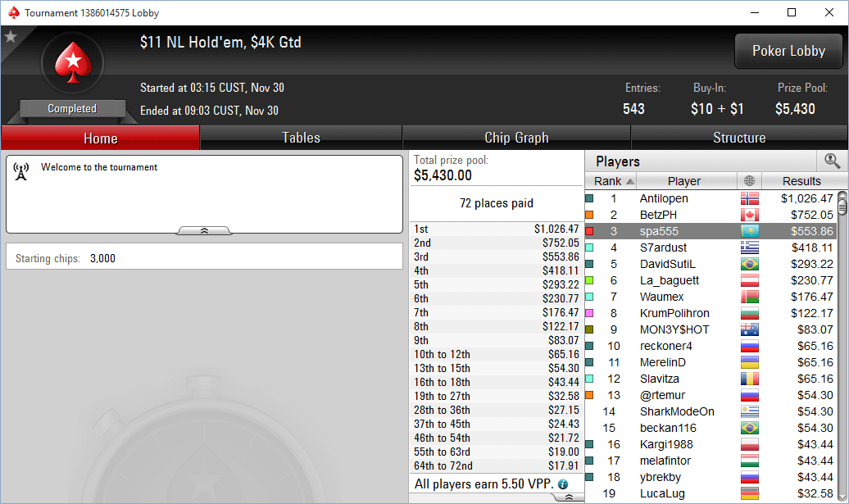Open player search magnifier icon
Image resolution: width=849 pixels, height=504 pixels.
point(832,161)
